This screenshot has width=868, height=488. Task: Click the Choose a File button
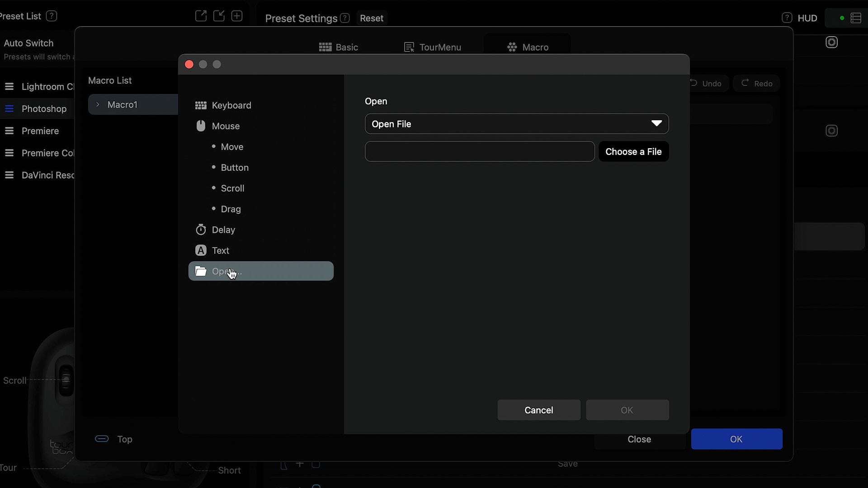tap(633, 151)
